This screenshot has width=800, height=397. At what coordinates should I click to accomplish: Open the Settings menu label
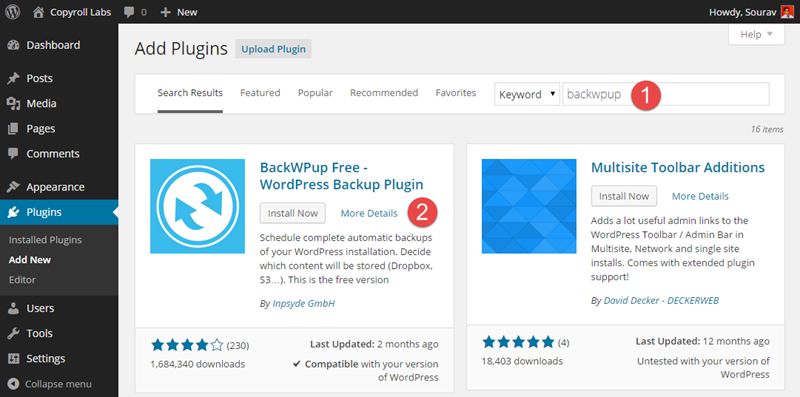point(45,358)
